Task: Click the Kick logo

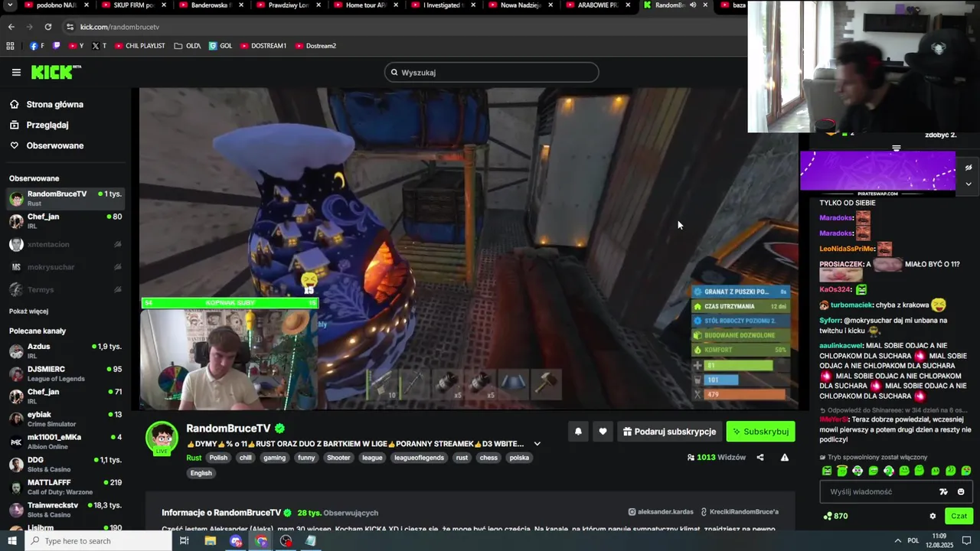Action: (x=55, y=72)
